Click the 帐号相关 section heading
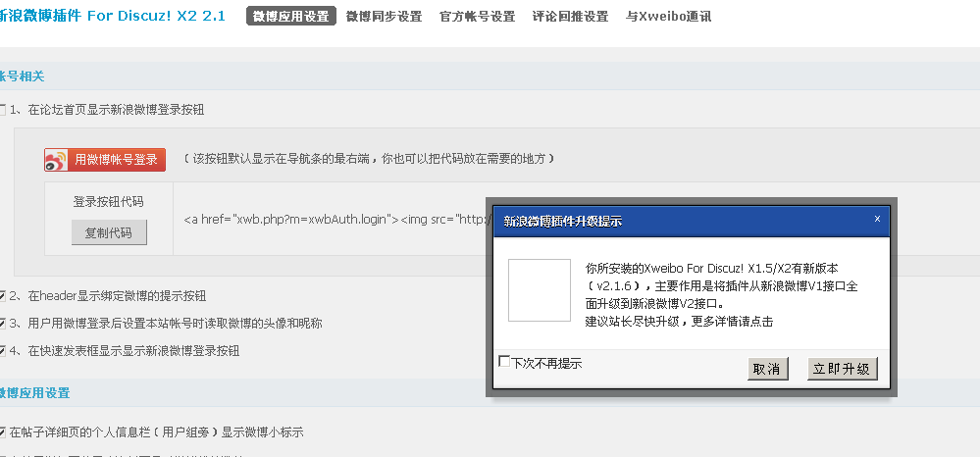 (23, 76)
